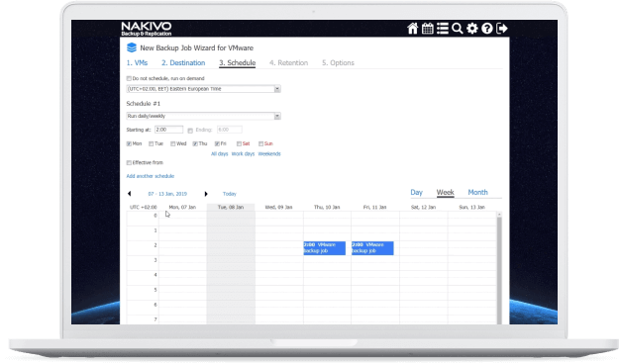Click the Fri, 11 Jan column header
The width and height of the screenshot is (621, 364).
coord(374,208)
